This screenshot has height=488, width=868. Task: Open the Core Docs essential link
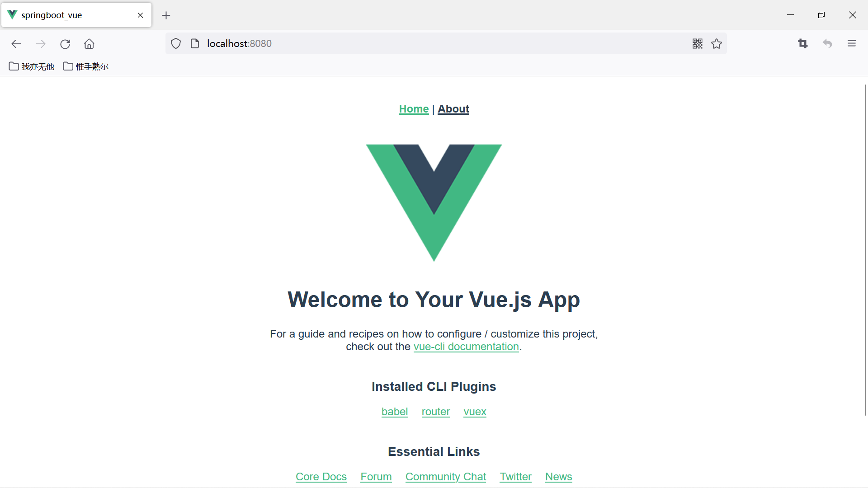coord(321,476)
